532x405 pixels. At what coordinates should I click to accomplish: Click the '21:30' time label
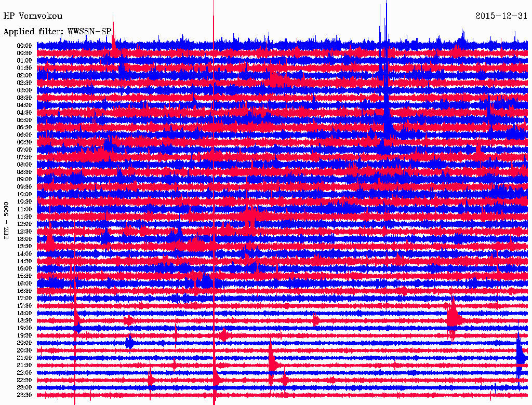click(x=24, y=366)
